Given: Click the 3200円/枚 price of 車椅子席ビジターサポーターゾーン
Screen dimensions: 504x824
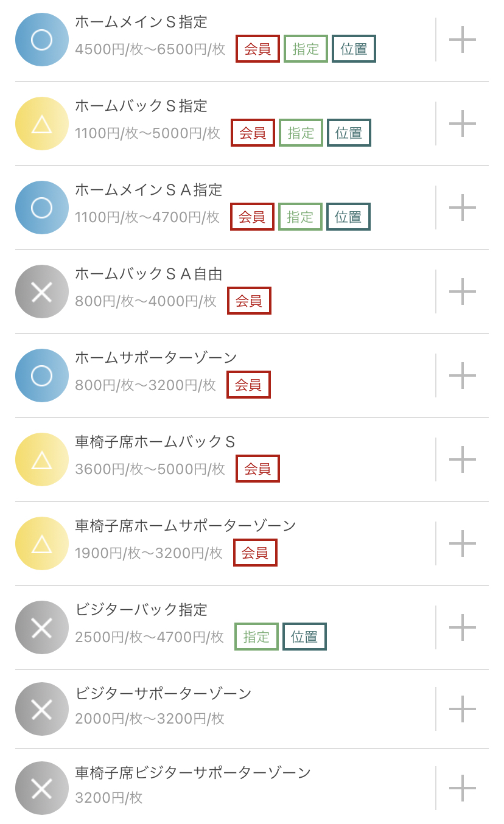Looking at the screenshot, I should click(109, 798).
